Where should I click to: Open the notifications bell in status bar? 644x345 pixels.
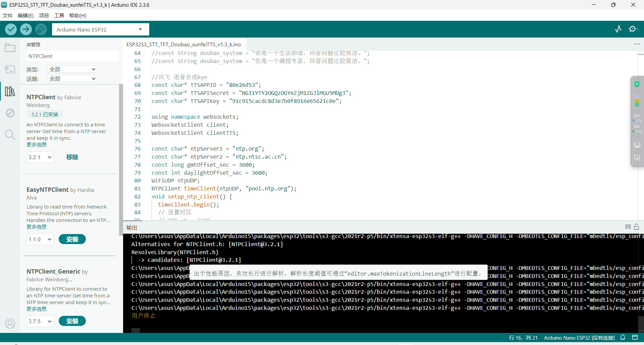pos(623,338)
